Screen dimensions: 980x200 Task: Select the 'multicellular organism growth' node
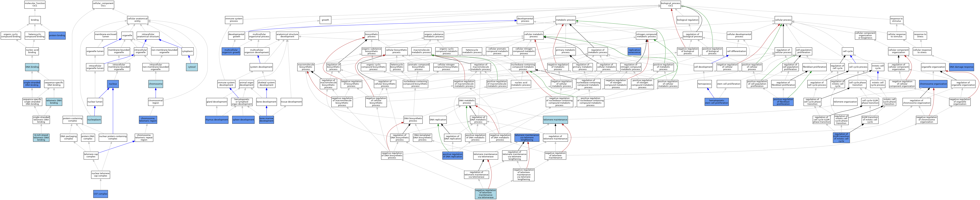pos(231,51)
